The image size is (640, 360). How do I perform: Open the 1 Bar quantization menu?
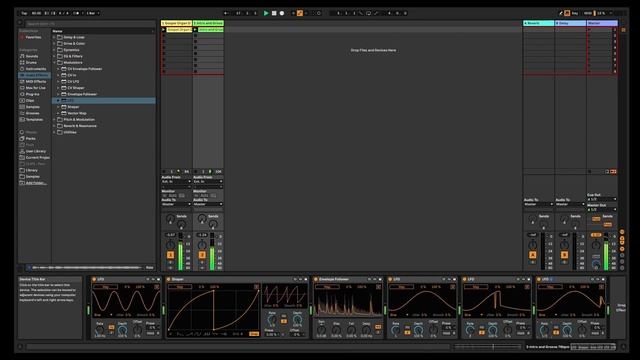[92, 13]
